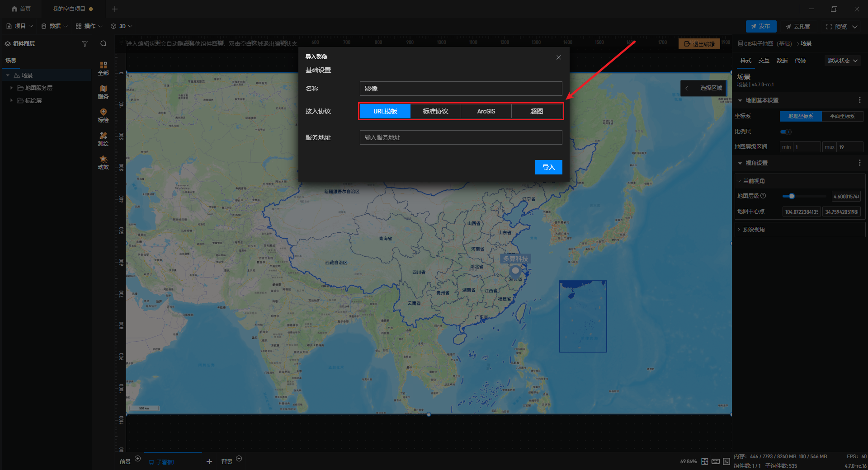Open the 默认状态 state dropdown
Image resolution: width=868 pixels, height=470 pixels.
(843, 61)
